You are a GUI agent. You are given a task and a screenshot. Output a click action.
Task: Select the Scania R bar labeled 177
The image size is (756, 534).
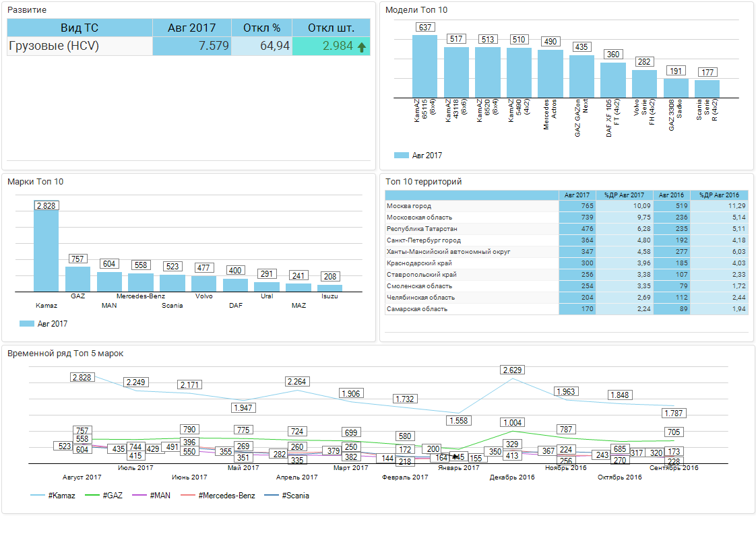707,89
